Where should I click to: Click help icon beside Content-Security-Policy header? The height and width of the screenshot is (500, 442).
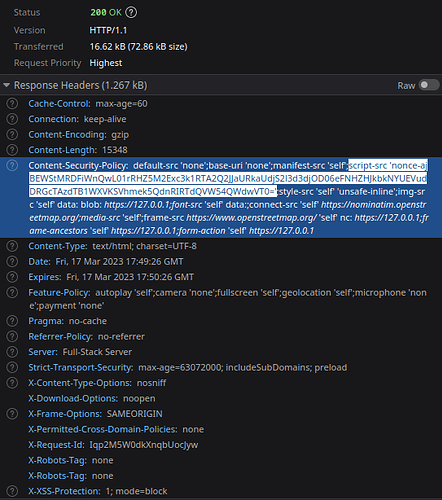point(12,166)
